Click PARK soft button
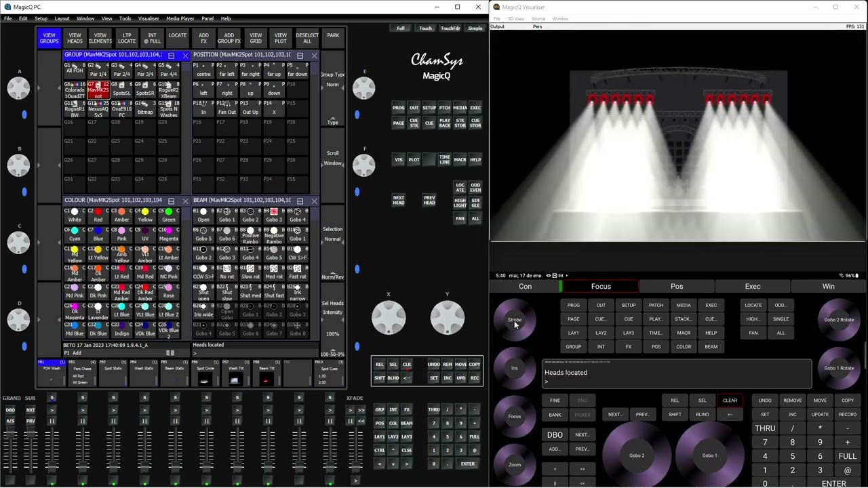 tap(333, 36)
